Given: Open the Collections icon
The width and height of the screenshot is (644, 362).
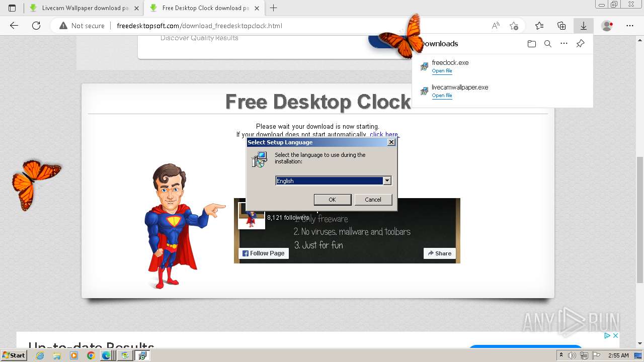Looking at the screenshot, I should point(561,26).
